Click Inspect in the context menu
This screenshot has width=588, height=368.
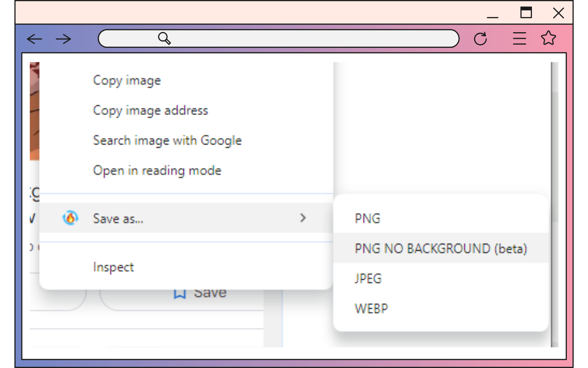tap(113, 267)
